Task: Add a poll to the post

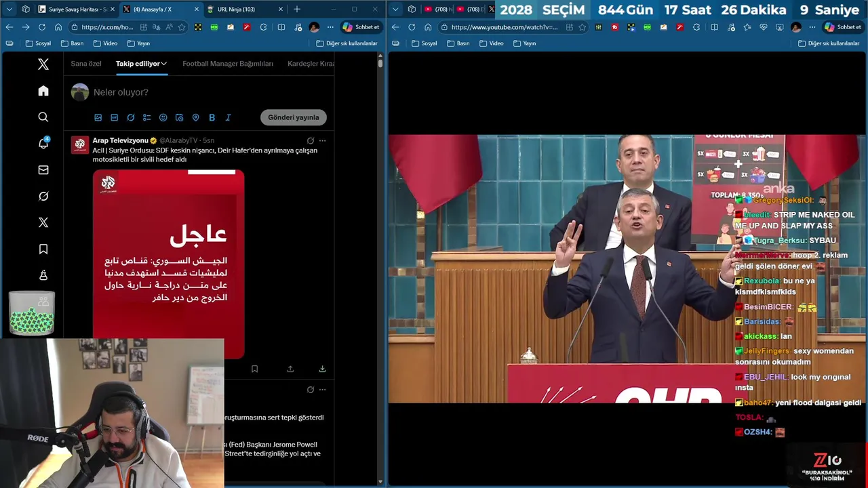Action: coord(146,117)
